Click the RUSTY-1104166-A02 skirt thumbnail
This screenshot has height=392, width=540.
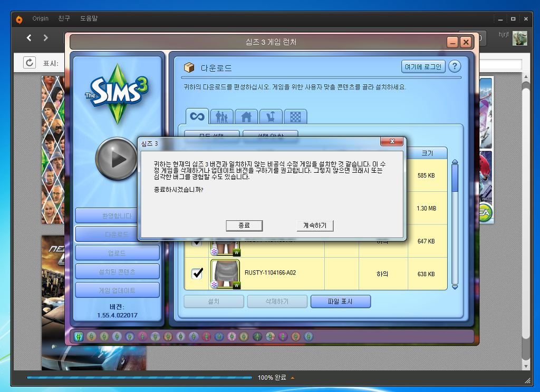(x=225, y=274)
